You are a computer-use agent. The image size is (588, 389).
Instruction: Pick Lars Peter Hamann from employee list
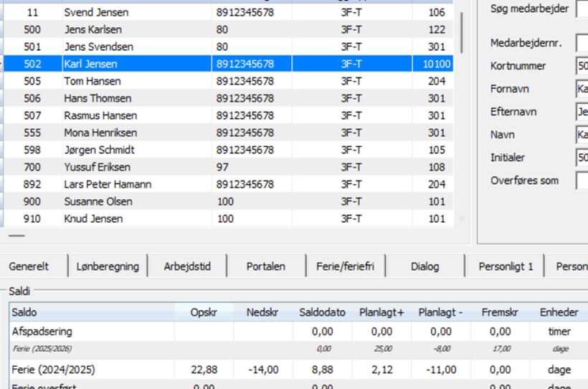tap(108, 184)
